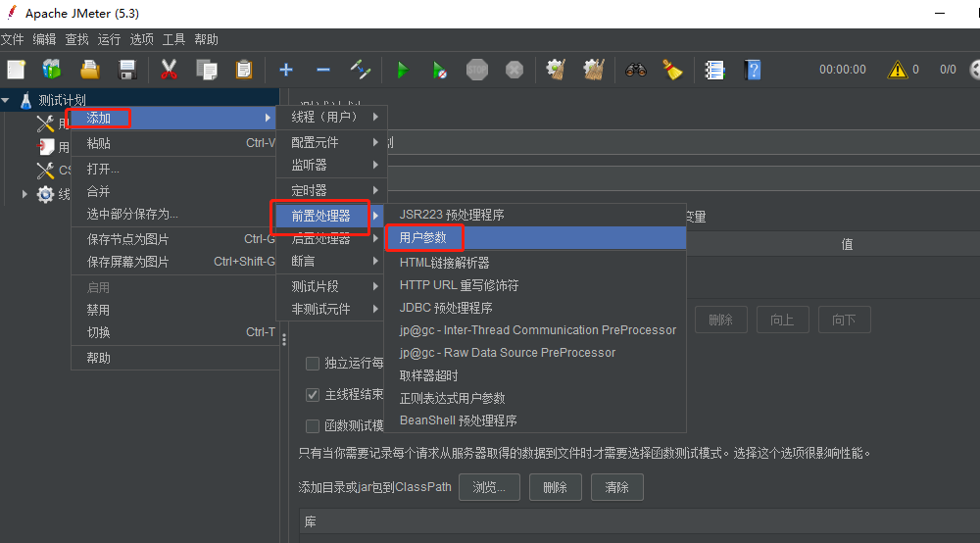980x543 pixels.
Task: Click Start no pauses icon
Action: 440,70
